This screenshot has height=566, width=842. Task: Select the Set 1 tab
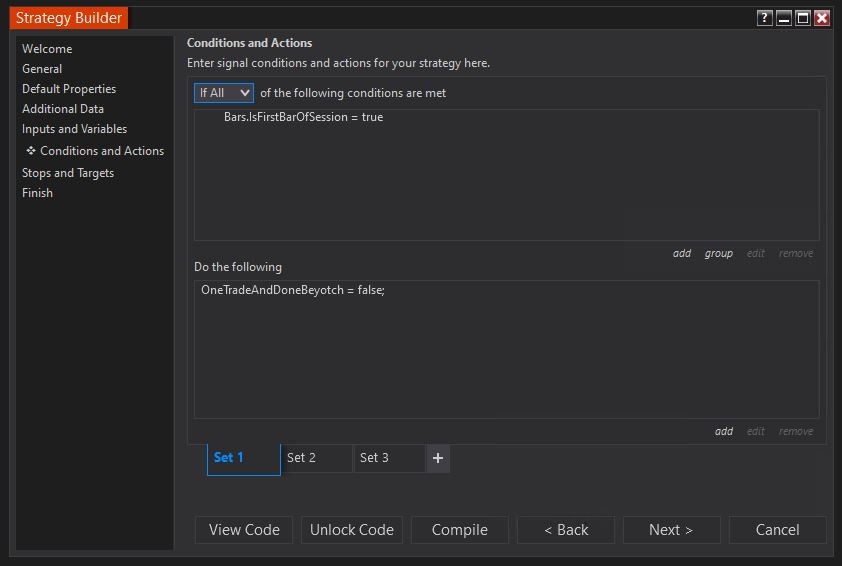coord(243,458)
